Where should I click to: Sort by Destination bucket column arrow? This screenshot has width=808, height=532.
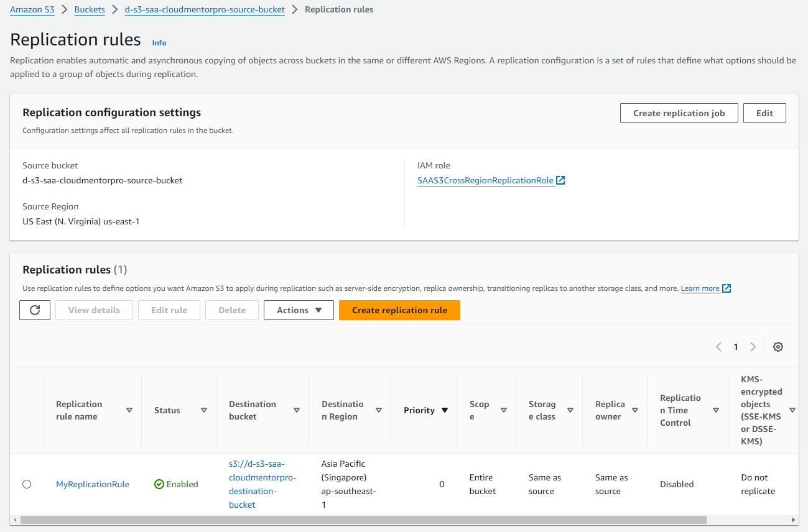point(297,410)
